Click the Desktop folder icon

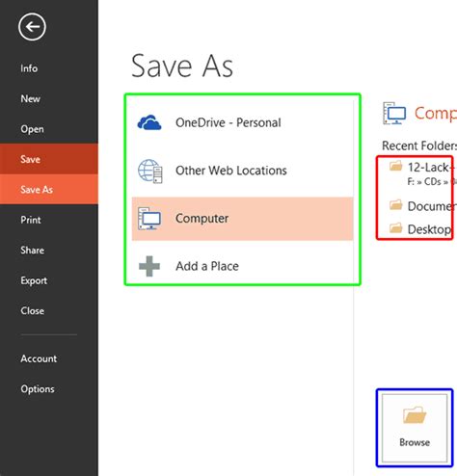coord(396,228)
